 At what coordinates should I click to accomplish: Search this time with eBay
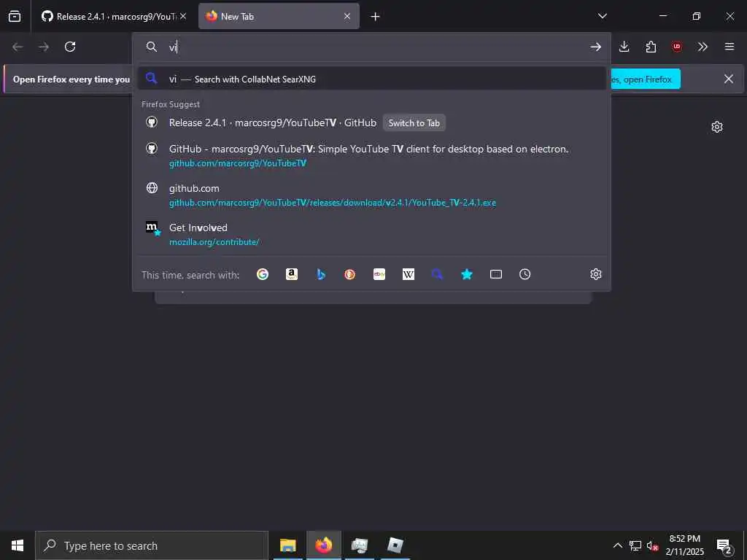coord(379,274)
